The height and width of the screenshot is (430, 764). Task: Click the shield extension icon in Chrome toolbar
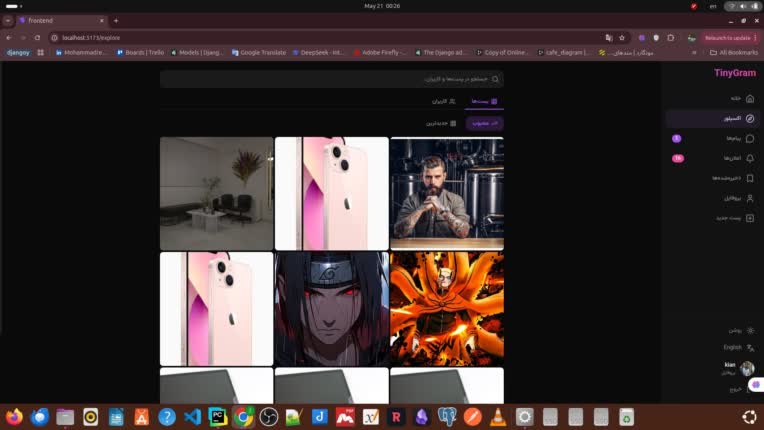(656, 37)
